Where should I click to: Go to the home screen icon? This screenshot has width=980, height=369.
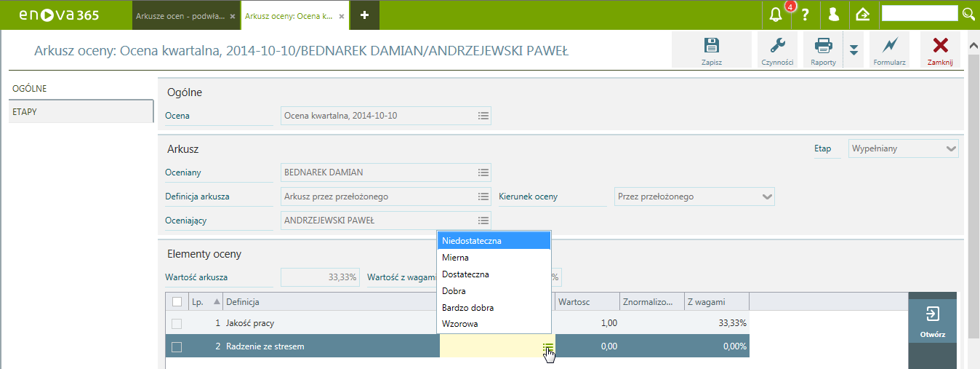(863, 15)
